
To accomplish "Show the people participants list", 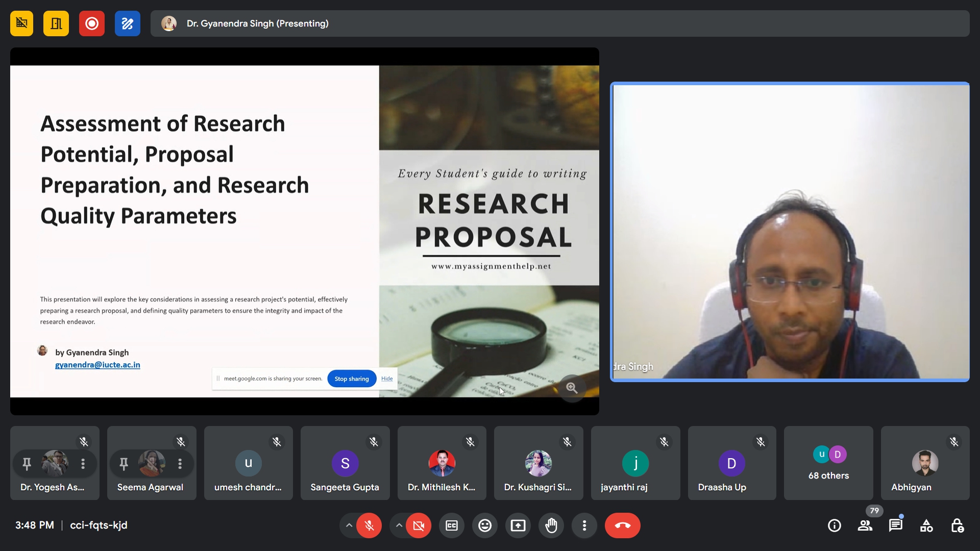I will pyautogui.click(x=865, y=525).
